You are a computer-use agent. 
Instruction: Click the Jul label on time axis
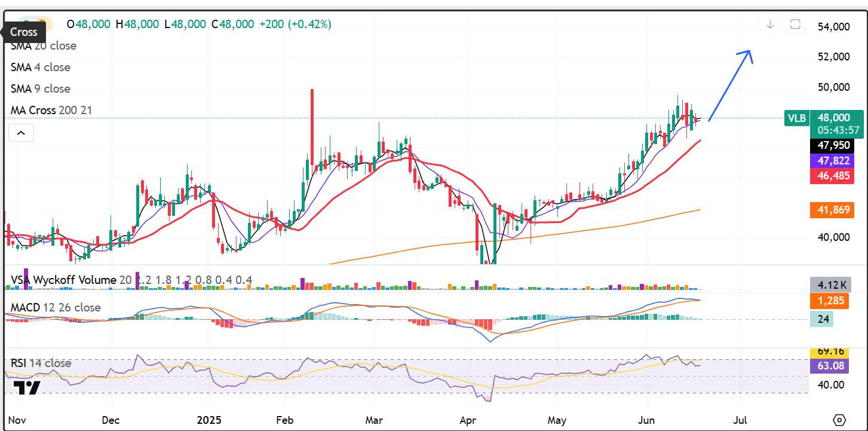[x=740, y=420]
